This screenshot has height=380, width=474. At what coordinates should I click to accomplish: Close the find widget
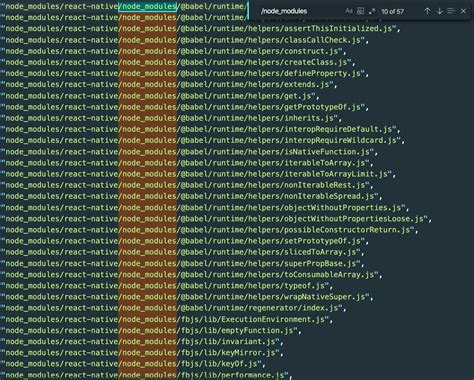[463, 11]
